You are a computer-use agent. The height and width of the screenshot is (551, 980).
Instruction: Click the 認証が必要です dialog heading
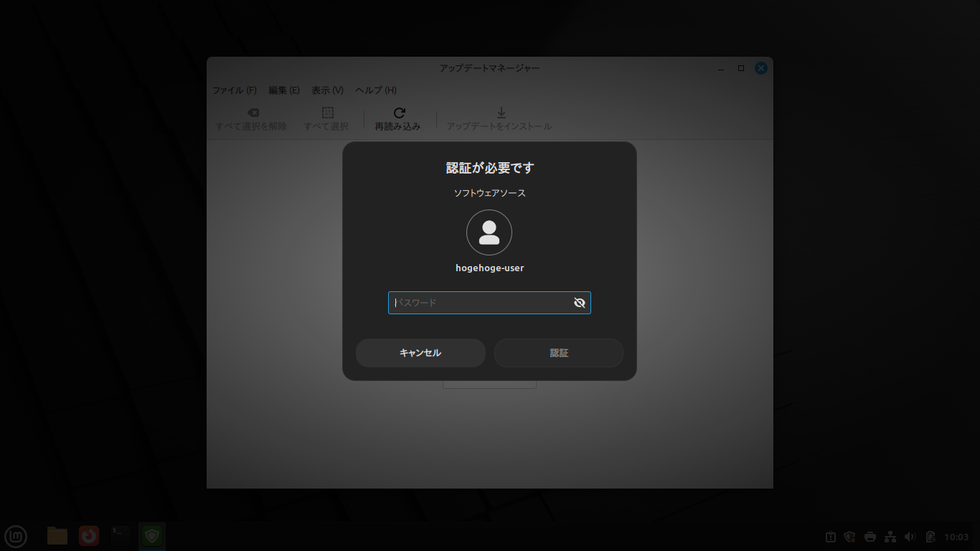[x=490, y=168]
